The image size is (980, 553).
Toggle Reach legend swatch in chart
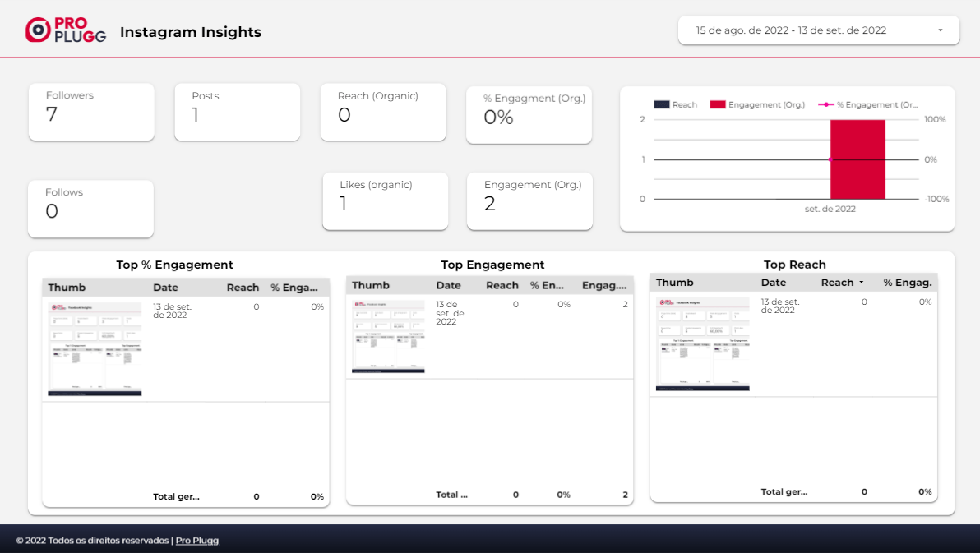coord(661,104)
